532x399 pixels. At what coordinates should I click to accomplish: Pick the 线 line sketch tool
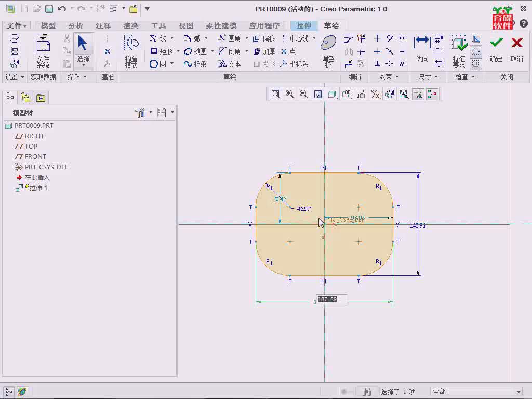[158, 38]
